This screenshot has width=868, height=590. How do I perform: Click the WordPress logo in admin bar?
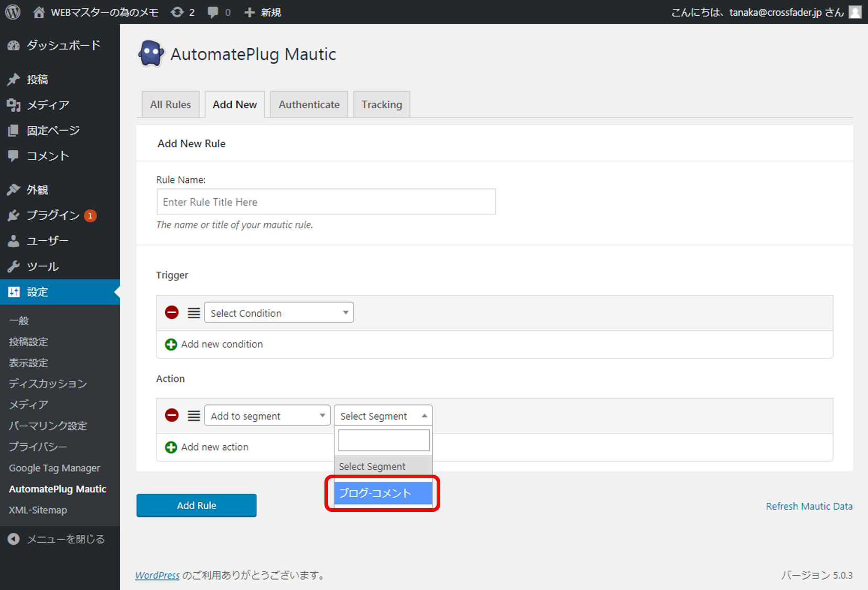[13, 12]
